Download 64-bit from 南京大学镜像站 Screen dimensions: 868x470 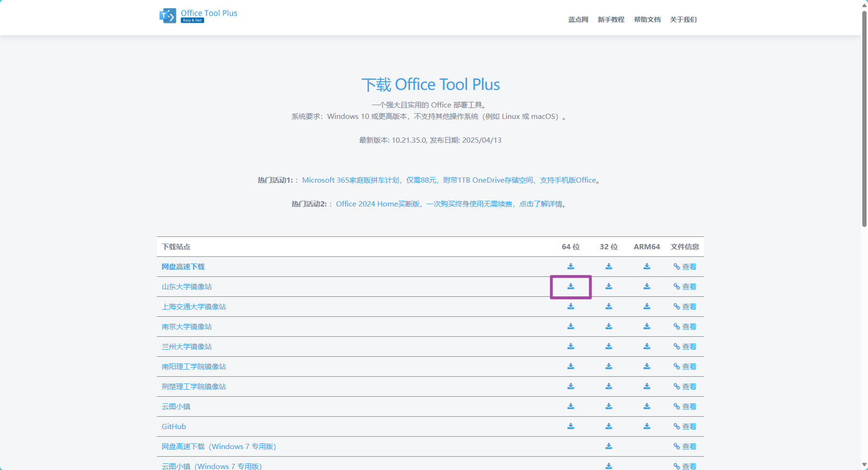point(571,326)
